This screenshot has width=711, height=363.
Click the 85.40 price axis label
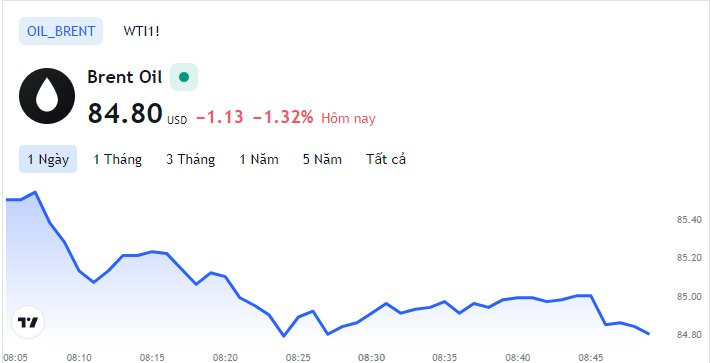point(689,220)
